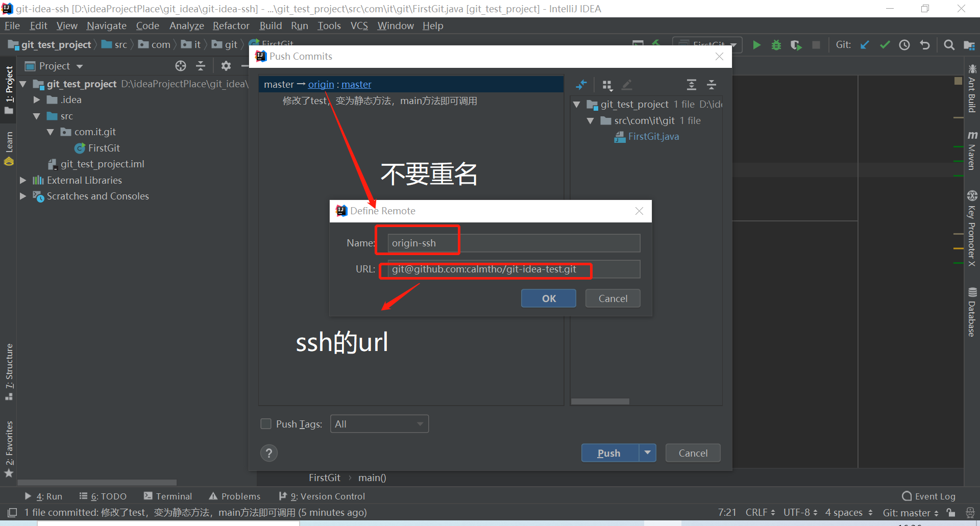This screenshot has width=980, height=526.
Task: Open Git history clock icon
Action: pyautogui.click(x=904, y=45)
